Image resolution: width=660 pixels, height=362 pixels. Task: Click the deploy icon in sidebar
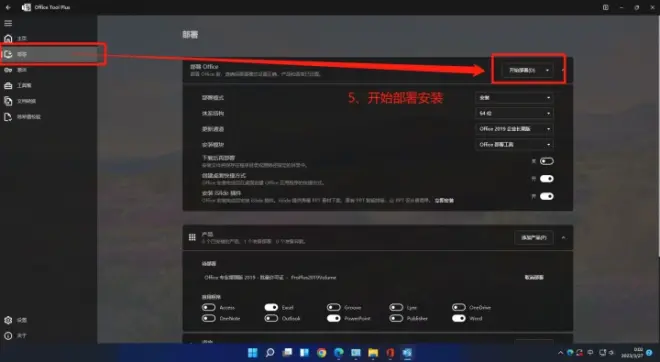pyautogui.click(x=8, y=54)
